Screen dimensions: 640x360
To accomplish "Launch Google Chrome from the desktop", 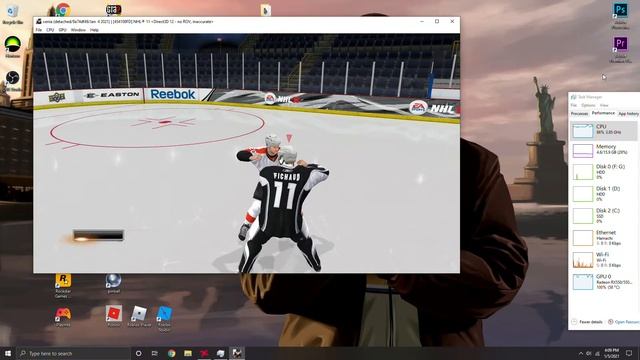I will 62,9.
